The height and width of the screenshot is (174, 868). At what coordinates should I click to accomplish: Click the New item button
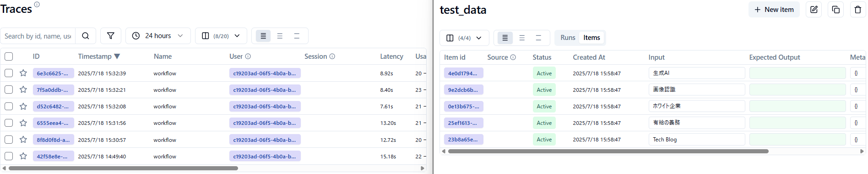tap(774, 10)
